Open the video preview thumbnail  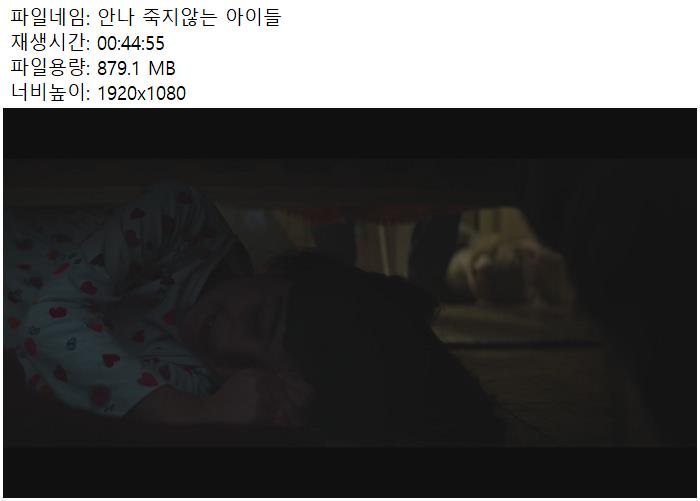(350, 303)
